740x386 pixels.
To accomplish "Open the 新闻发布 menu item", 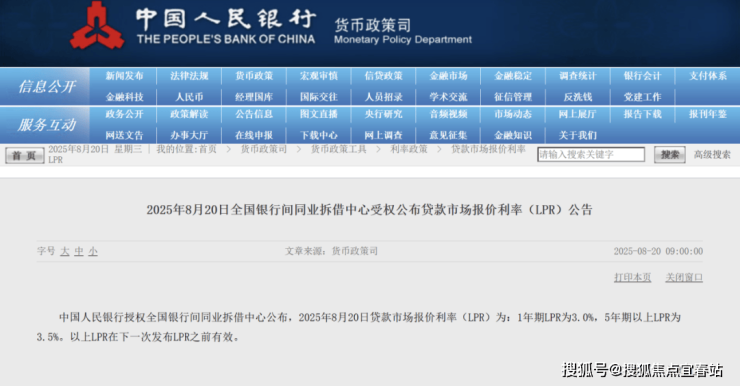I will (x=124, y=76).
